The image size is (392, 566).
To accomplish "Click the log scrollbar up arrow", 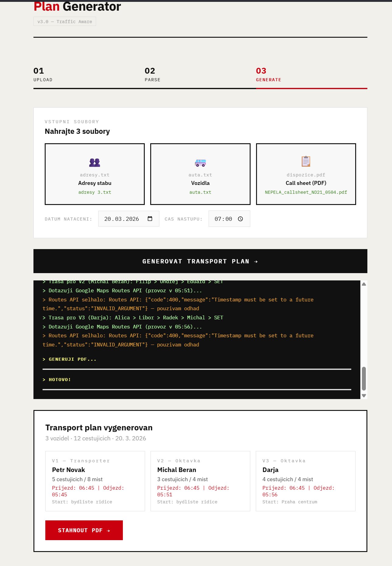I will (364, 284).
